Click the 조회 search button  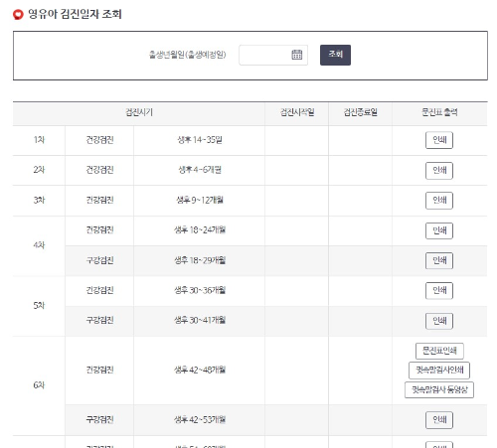tap(335, 55)
